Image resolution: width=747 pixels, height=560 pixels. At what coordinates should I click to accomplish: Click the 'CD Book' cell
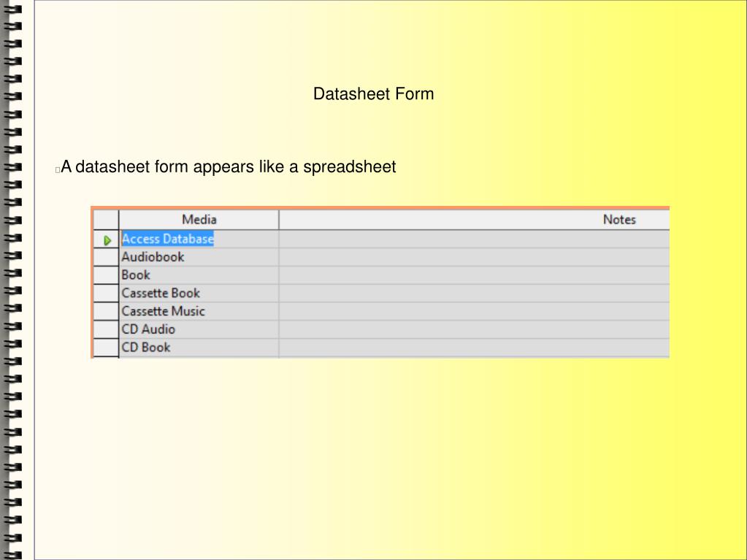(199, 348)
